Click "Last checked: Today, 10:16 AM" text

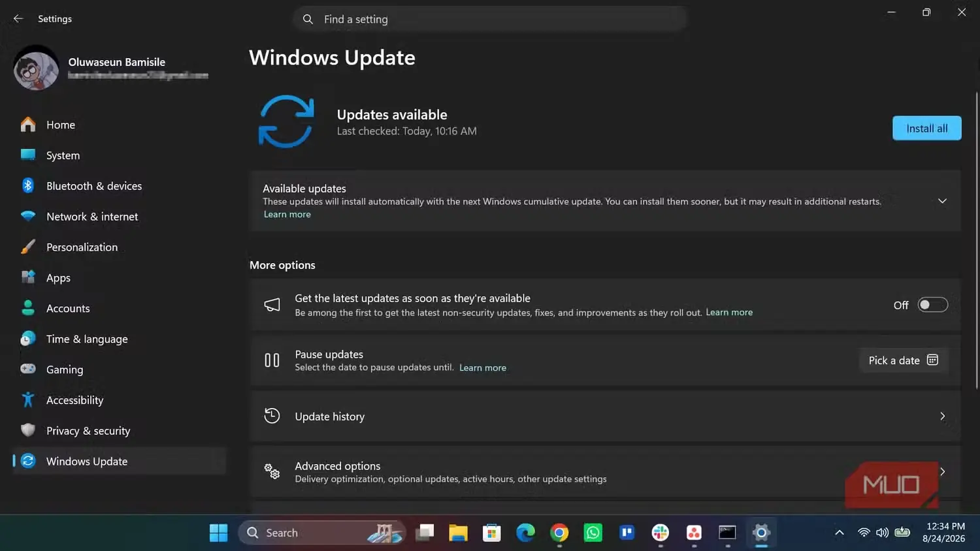[407, 131]
